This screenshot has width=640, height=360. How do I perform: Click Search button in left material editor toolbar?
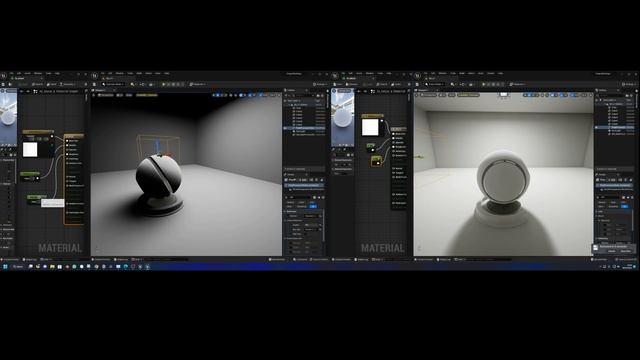pos(37,84)
